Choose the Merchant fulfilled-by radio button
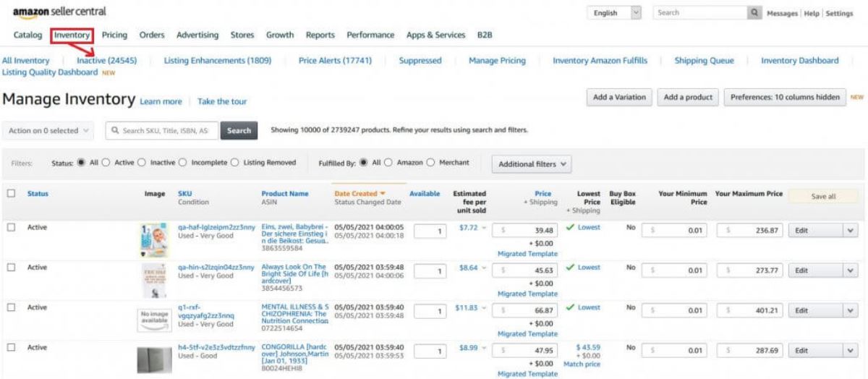868x379 pixels. [431, 163]
